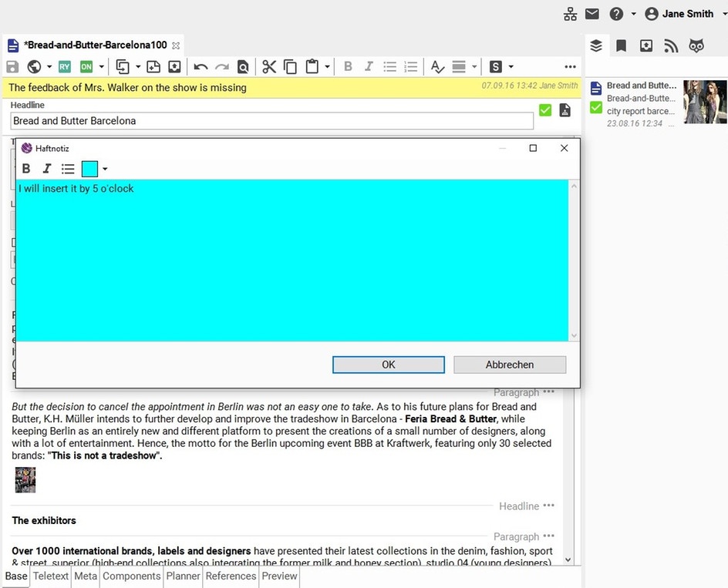Toggle bold in Haftnotiz dialog

click(x=26, y=169)
